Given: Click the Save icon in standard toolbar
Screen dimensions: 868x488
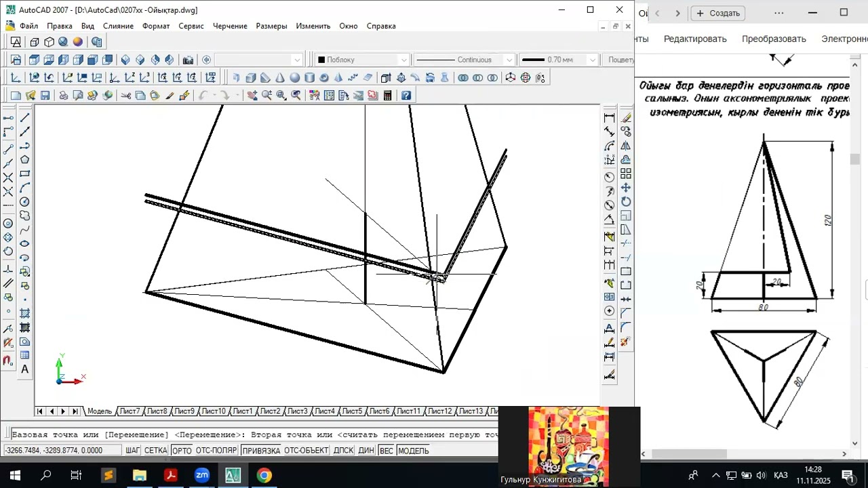Looking at the screenshot, I should [45, 96].
